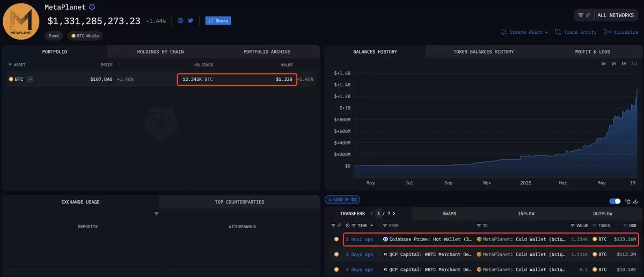Click Trace Entity
Screen dimensions: 644x277
576,32
